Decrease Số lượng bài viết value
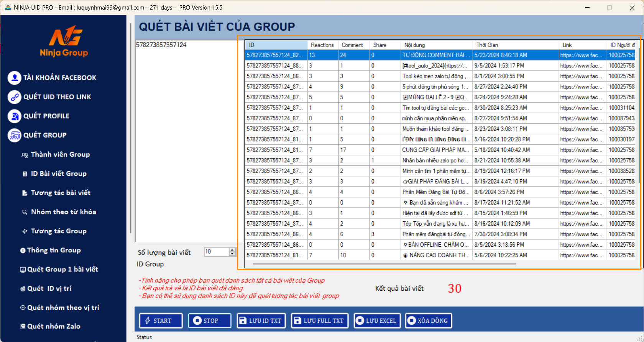 pyautogui.click(x=232, y=254)
